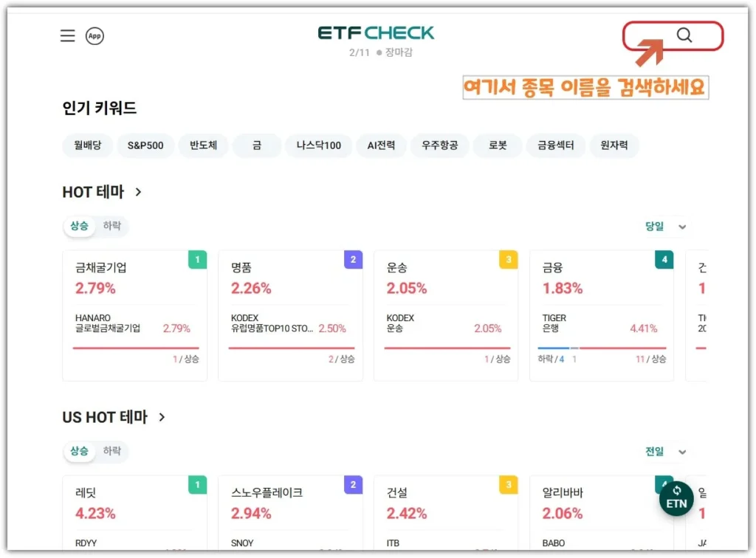Click rank 1 badge on 금채굴기업 card
The image size is (756, 558).
tap(197, 260)
